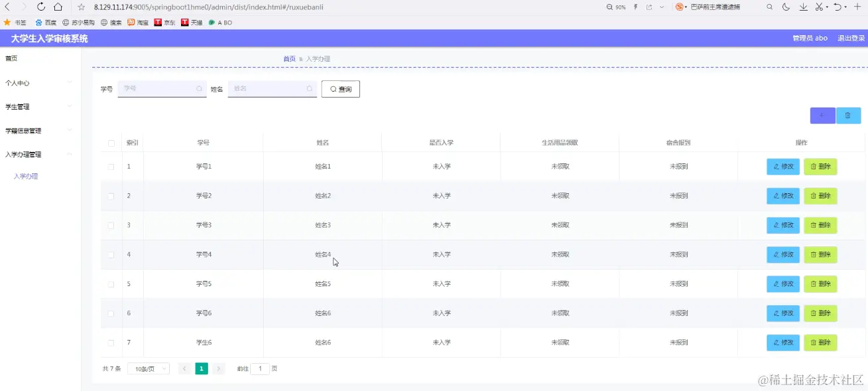Image resolution: width=868 pixels, height=391 pixels.
Task: Focus the 姓名 search field
Action: 272,88
